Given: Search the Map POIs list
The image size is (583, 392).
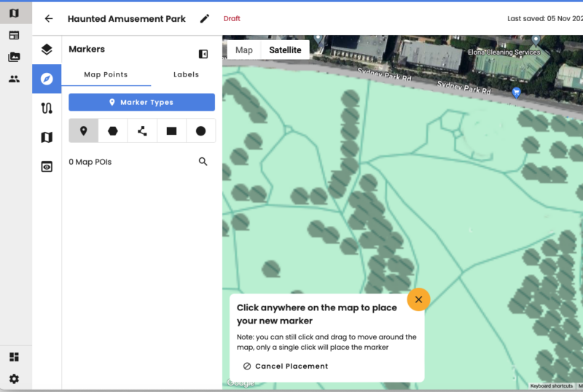Looking at the screenshot, I should click(x=203, y=162).
